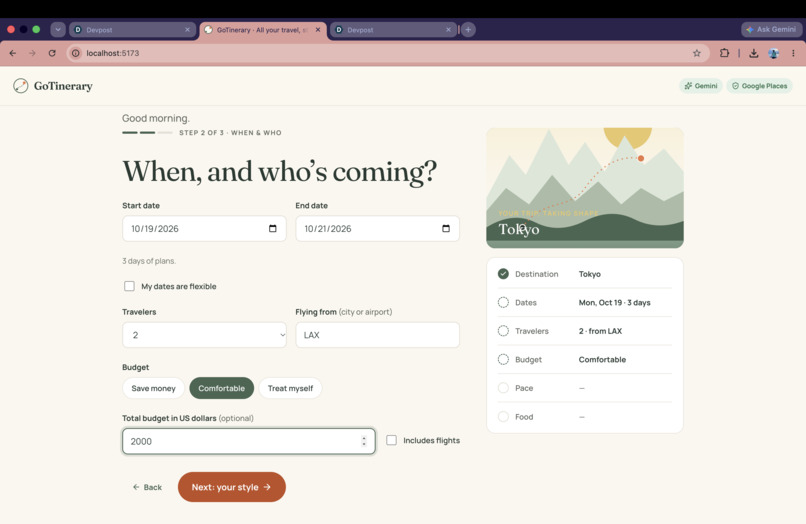Click the browser forward arrow
This screenshot has width=806, height=524.
32,53
